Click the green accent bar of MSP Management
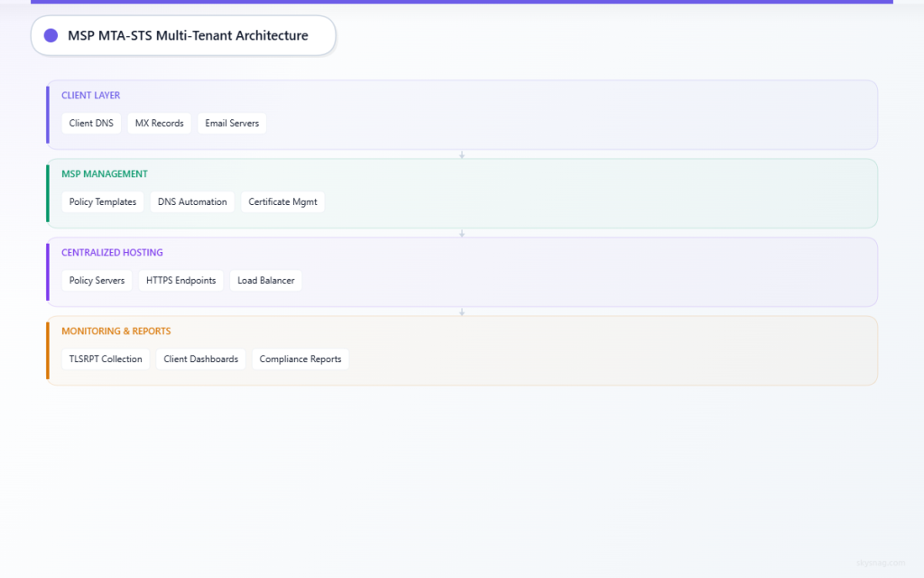924x578 pixels. coord(48,193)
